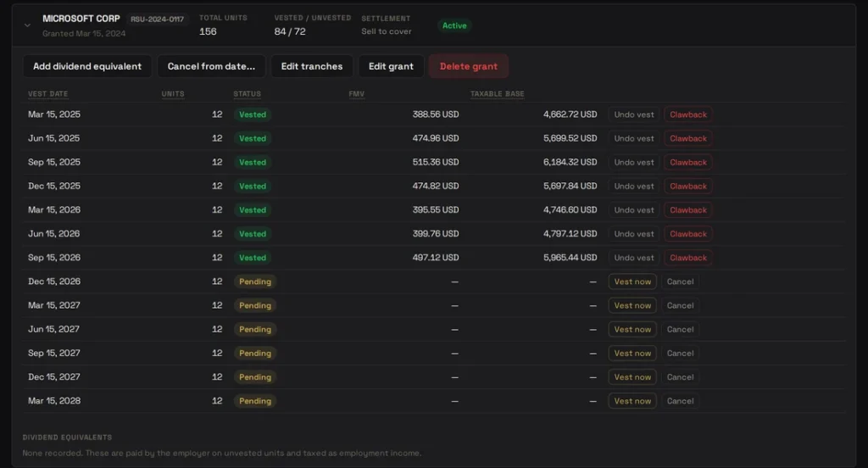Click Granted Mar 15, 2024 text

coord(84,33)
